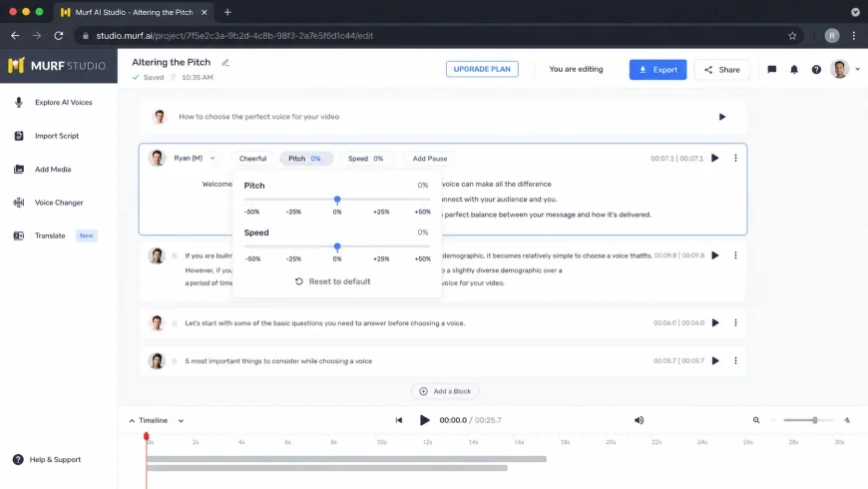The width and height of the screenshot is (868, 489).
Task: Click the browser address bar URL
Action: [234, 36]
